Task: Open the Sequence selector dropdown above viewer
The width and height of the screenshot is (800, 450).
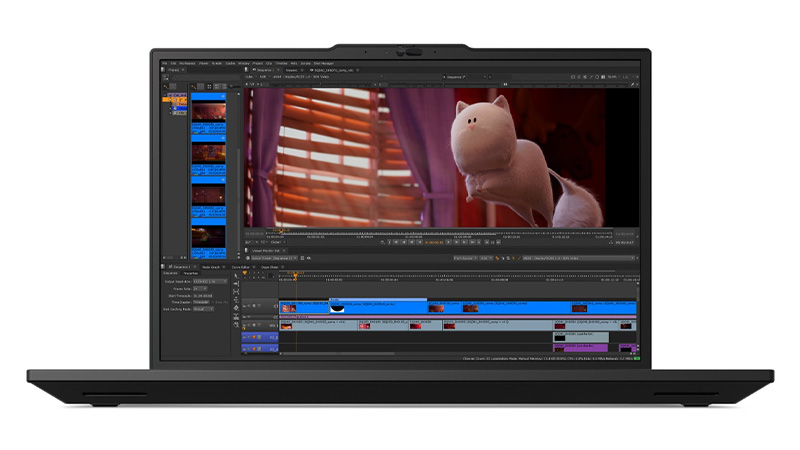Action: 464,77
